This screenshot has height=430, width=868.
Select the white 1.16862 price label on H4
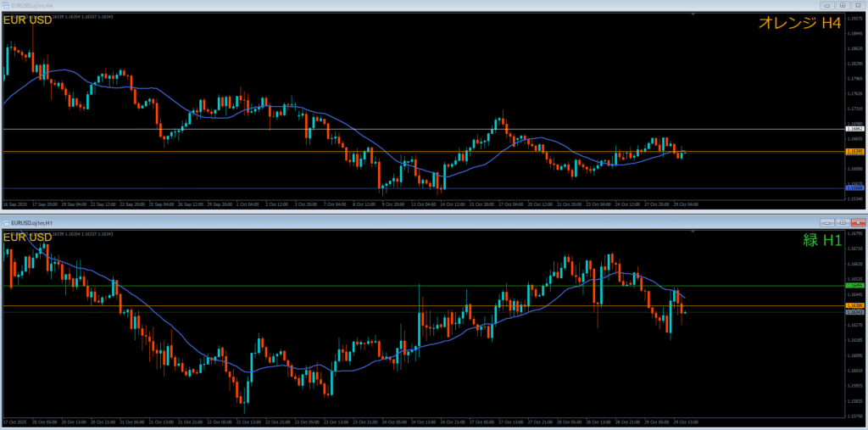854,129
